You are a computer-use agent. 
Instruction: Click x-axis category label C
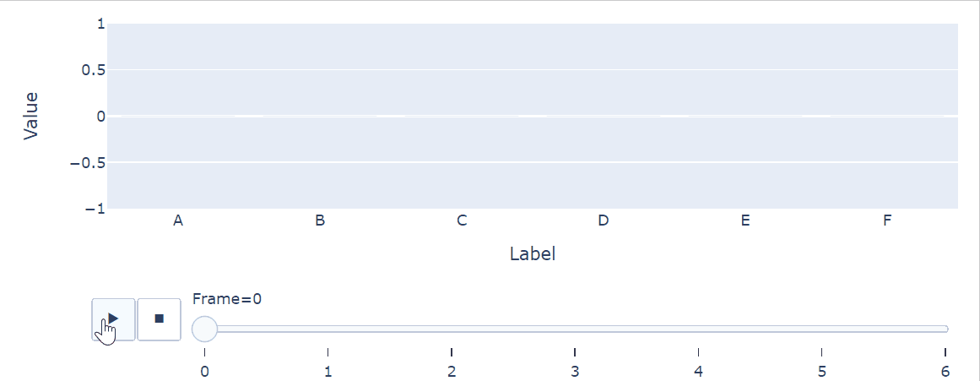(x=462, y=221)
